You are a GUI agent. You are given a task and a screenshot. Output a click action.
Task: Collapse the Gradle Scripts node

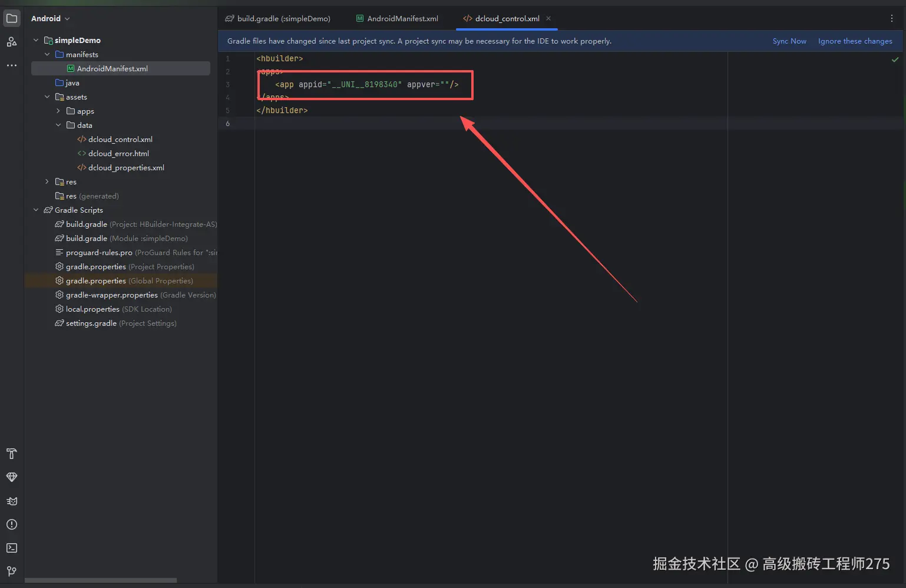tap(36, 210)
